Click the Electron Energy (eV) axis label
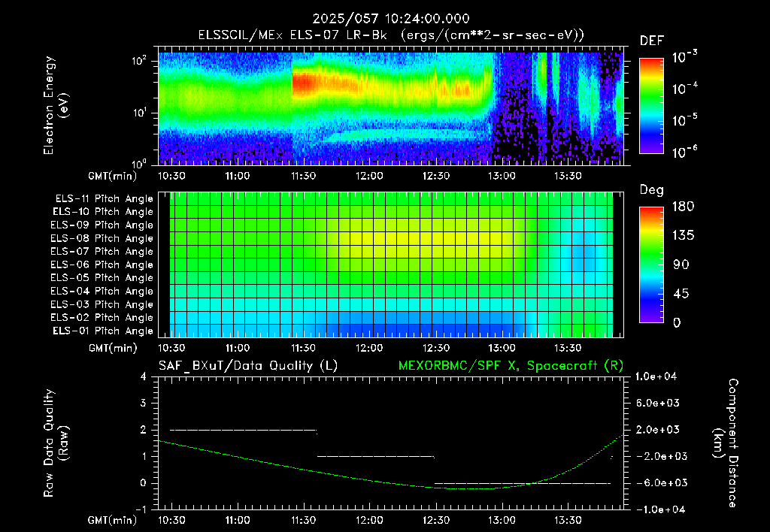This screenshot has height=532, width=770. coord(56,105)
